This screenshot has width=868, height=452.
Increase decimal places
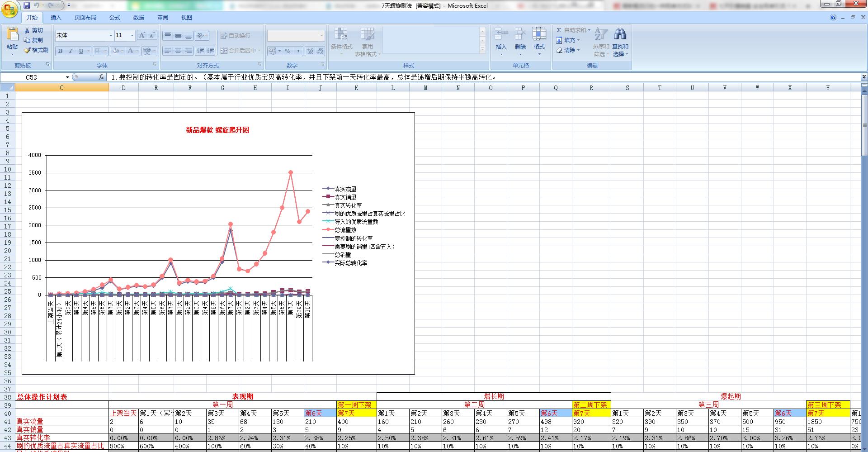tap(310, 51)
